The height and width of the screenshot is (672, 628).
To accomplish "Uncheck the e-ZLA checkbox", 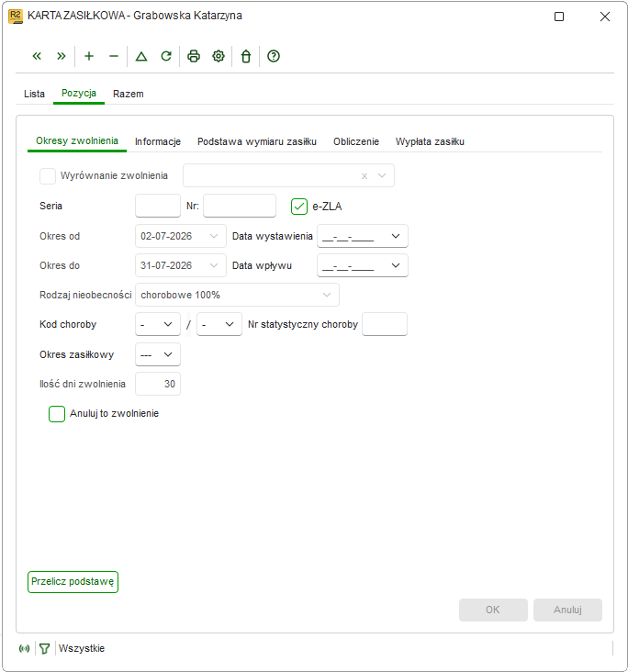I will click(x=299, y=207).
